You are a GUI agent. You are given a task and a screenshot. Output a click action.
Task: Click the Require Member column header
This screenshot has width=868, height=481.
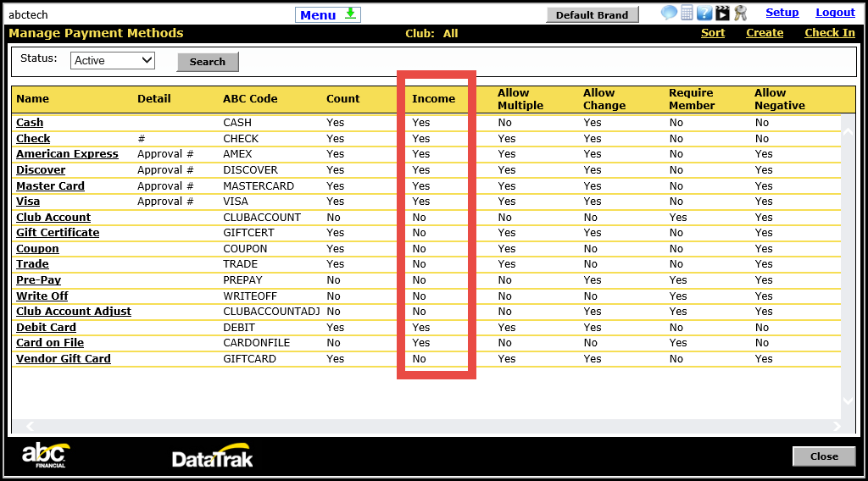click(x=692, y=99)
